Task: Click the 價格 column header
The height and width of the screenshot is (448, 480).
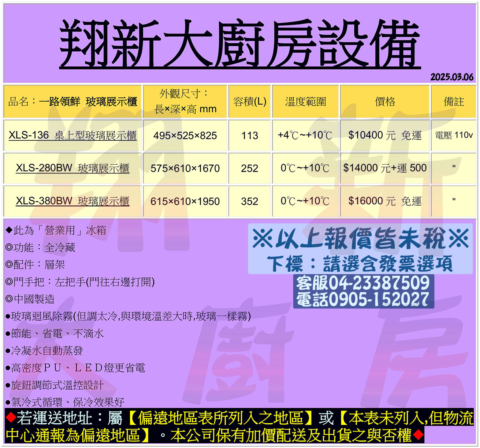Action: pos(385,102)
